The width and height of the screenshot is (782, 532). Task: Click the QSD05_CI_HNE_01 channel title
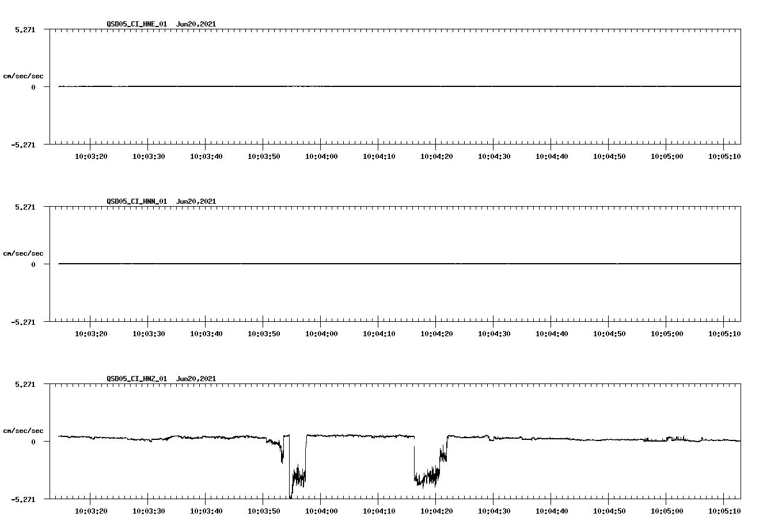coord(137,24)
